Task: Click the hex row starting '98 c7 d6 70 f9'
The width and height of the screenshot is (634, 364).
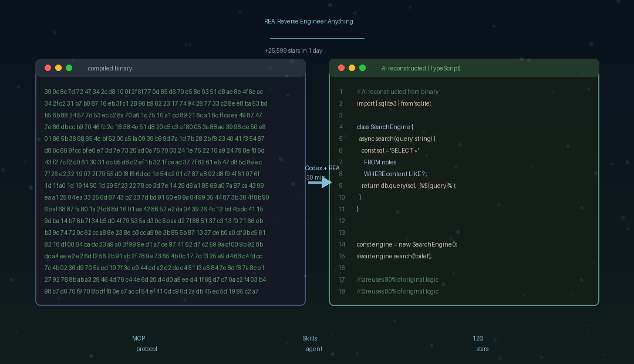Action: [151, 291]
